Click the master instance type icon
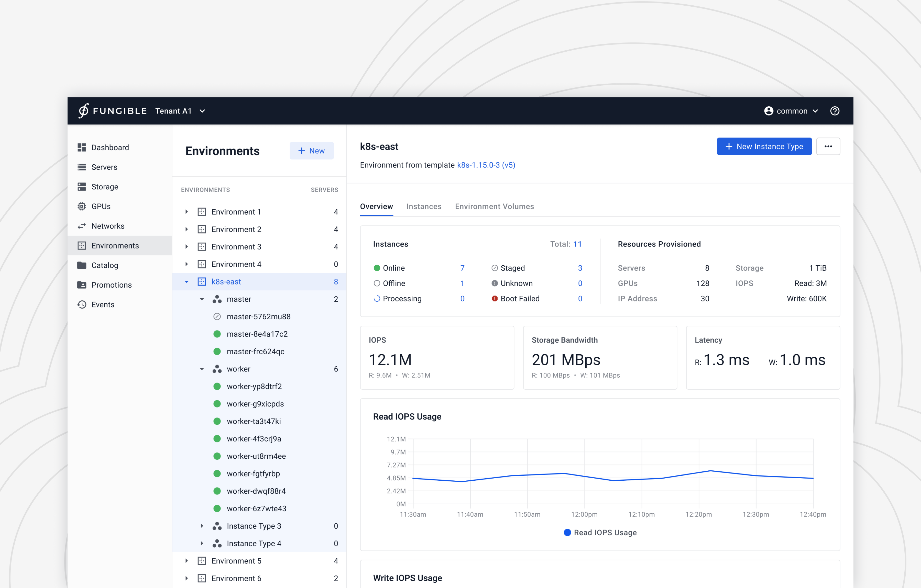921x588 pixels. click(217, 299)
